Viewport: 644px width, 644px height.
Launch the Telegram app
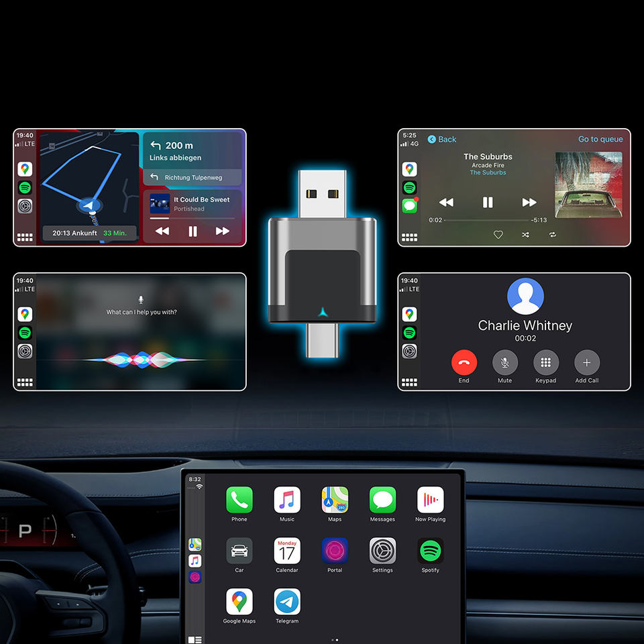point(286,601)
